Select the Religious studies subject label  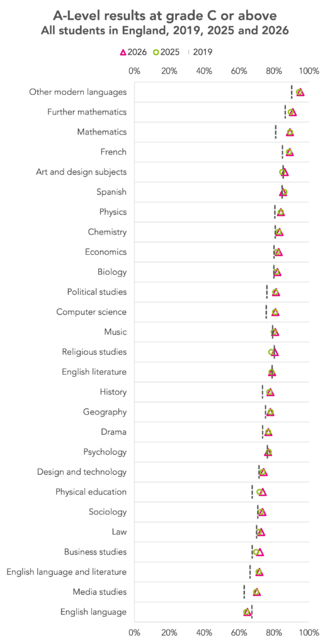(x=94, y=352)
